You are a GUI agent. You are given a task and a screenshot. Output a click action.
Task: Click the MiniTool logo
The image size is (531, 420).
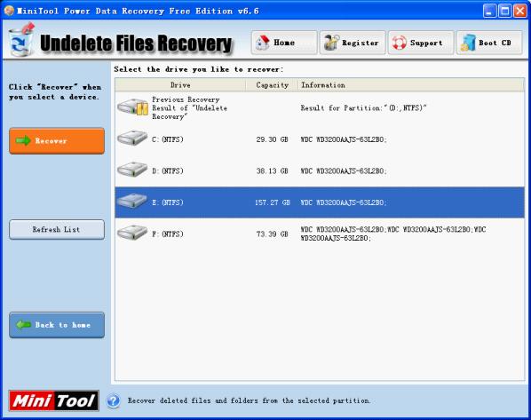(x=54, y=400)
